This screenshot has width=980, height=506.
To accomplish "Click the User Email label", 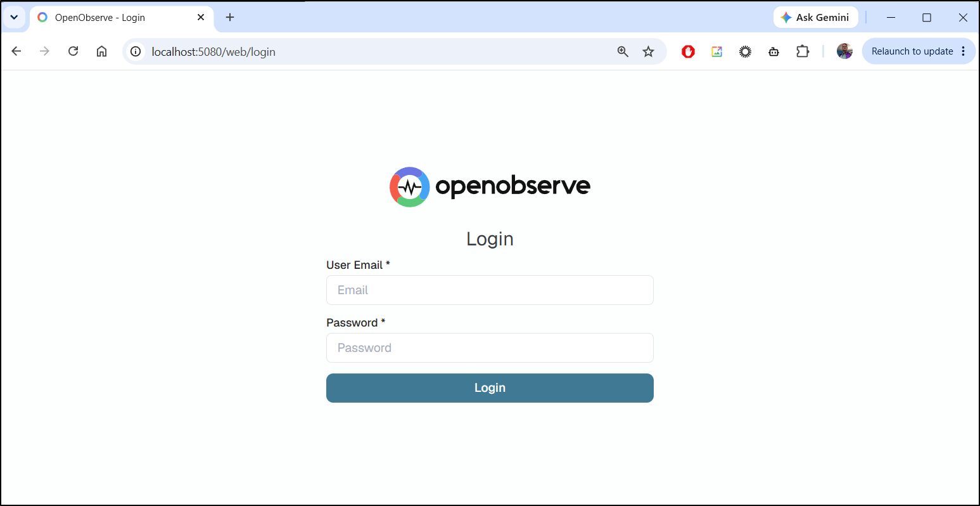I will pos(358,265).
